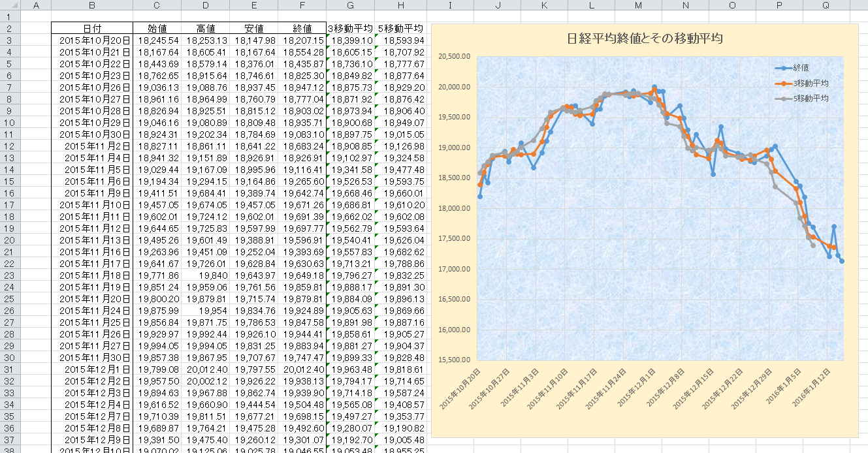Select the 日付 header cell
The height and width of the screenshot is (453, 868).
[92, 28]
